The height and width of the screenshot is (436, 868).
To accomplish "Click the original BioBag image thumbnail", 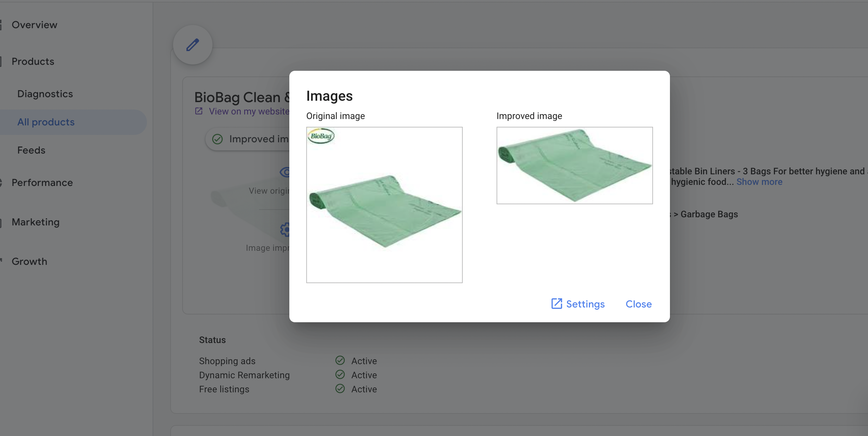I will [x=384, y=205].
